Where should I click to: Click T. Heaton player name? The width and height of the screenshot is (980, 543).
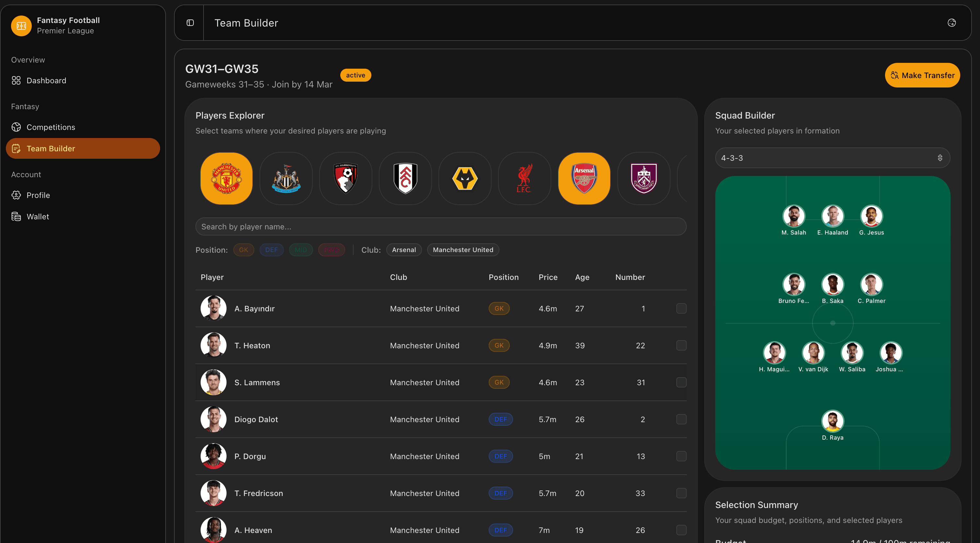pos(252,345)
